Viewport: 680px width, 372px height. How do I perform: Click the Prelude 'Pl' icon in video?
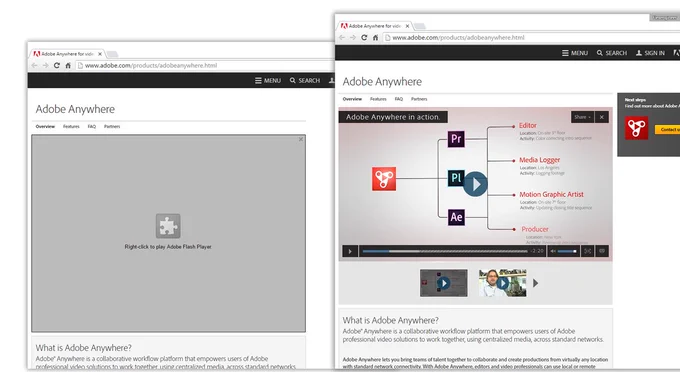456,178
